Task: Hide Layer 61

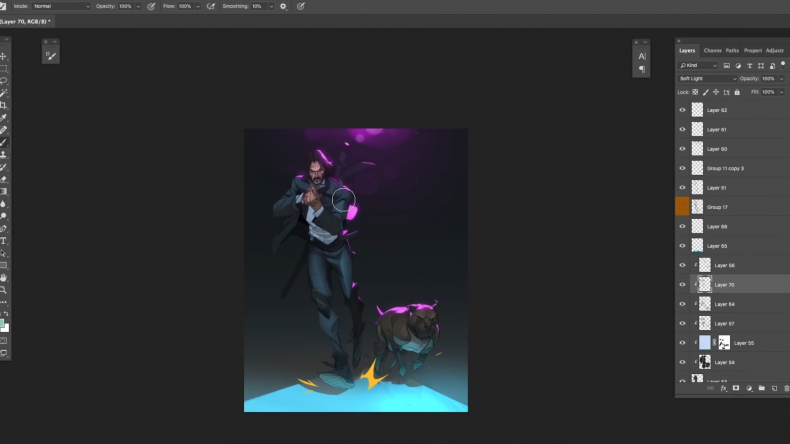Action: pos(682,130)
